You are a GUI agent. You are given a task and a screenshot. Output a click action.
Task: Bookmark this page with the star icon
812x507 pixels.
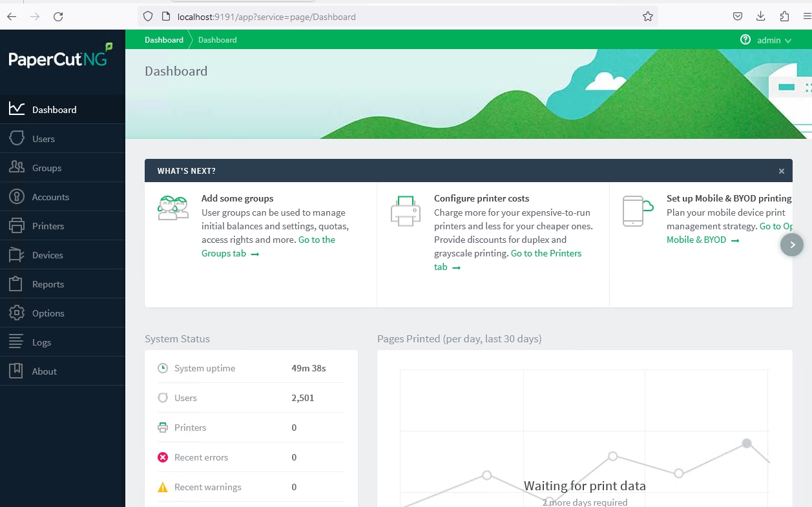point(647,17)
